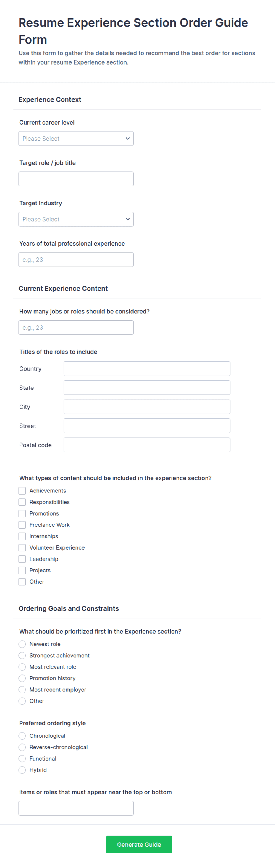Select the Hybrid ordering style
The height and width of the screenshot is (868, 275).
pyautogui.click(x=22, y=770)
